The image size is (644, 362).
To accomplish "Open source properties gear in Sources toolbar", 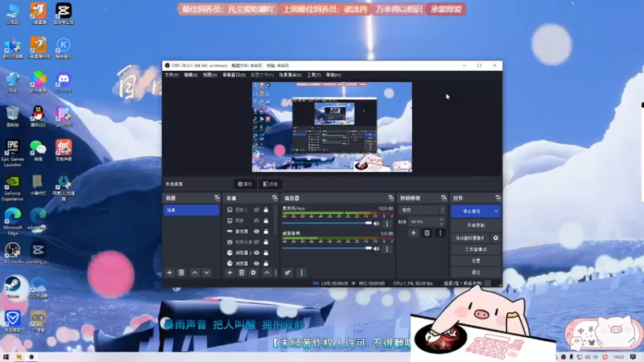I will 254,273.
